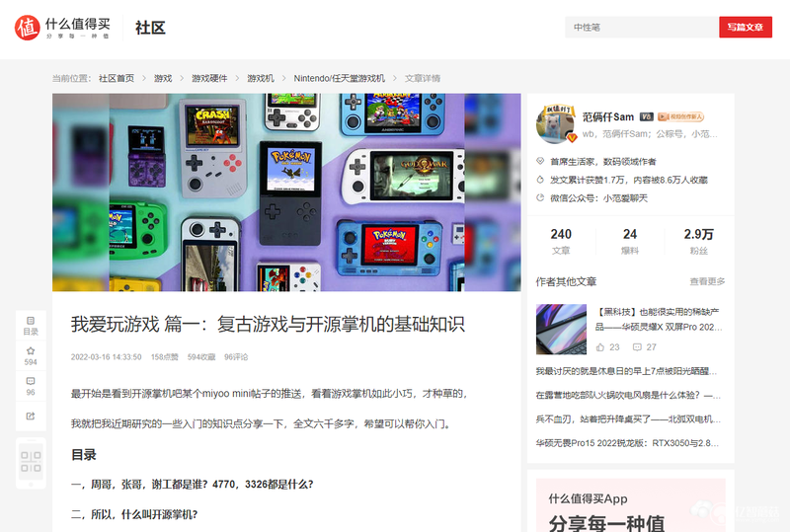Click the V8 level badge
790x532 pixels.
647,116
